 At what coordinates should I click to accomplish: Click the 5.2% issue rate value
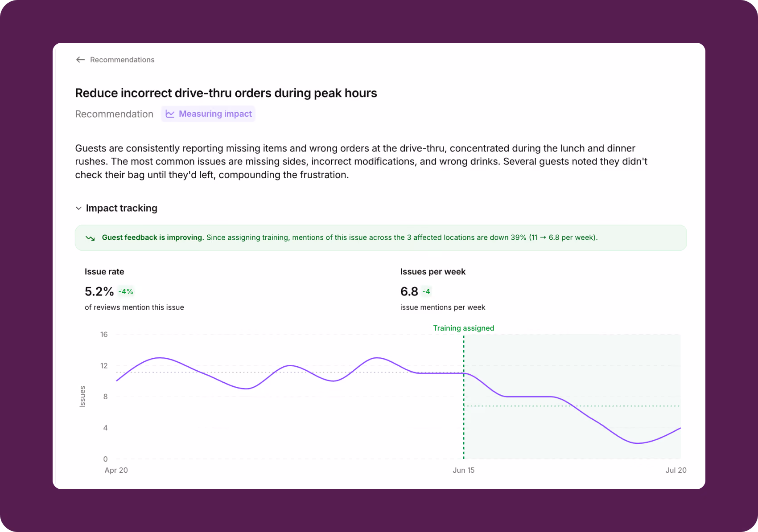pos(99,291)
